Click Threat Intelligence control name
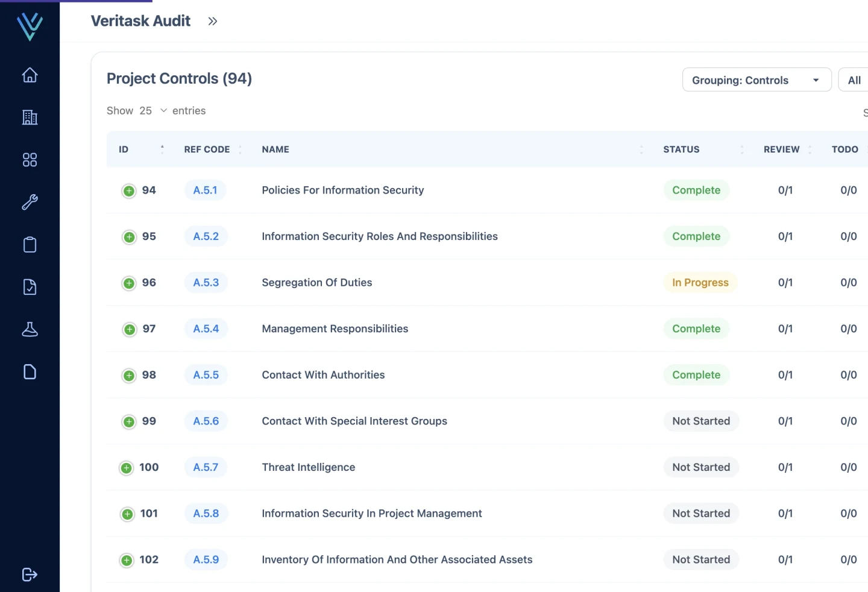 tap(309, 467)
